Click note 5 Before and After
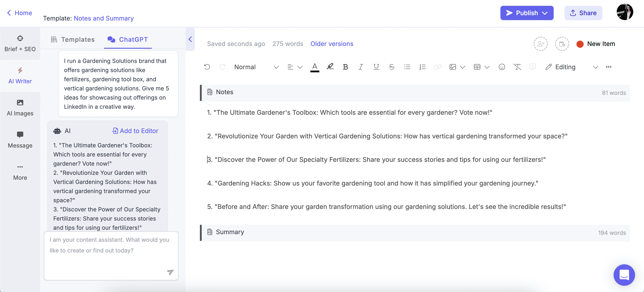 [386, 207]
